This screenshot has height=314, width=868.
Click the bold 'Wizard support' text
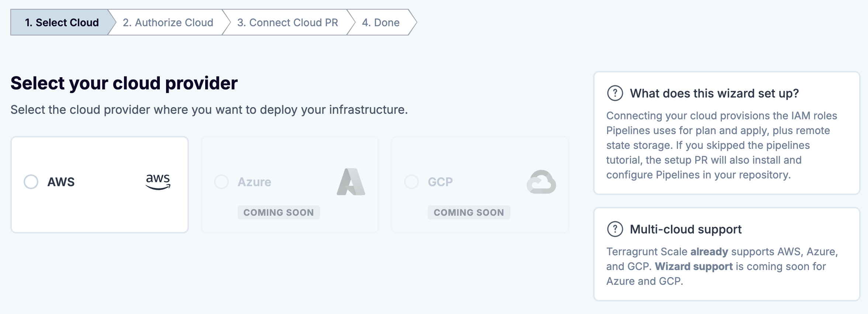click(x=694, y=266)
